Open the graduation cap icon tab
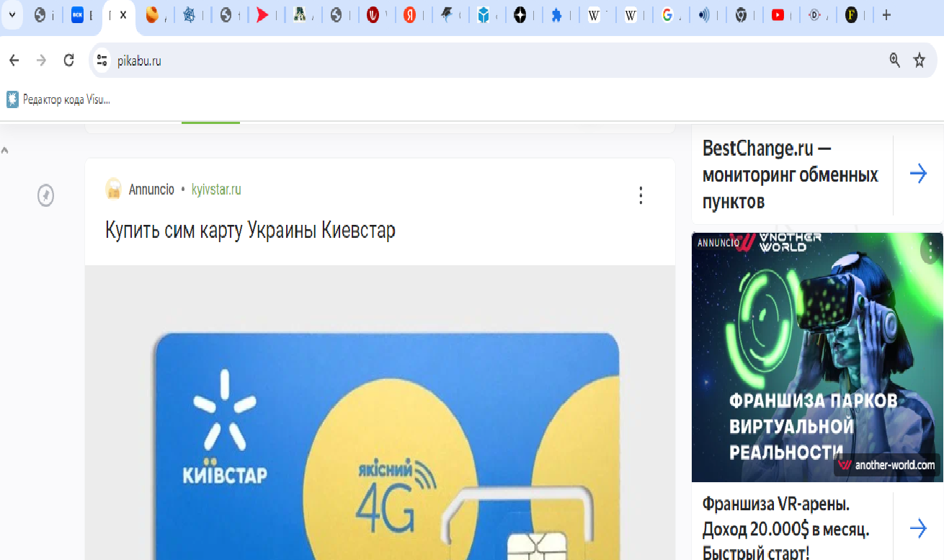Screen dimensions: 944x560 [447, 15]
